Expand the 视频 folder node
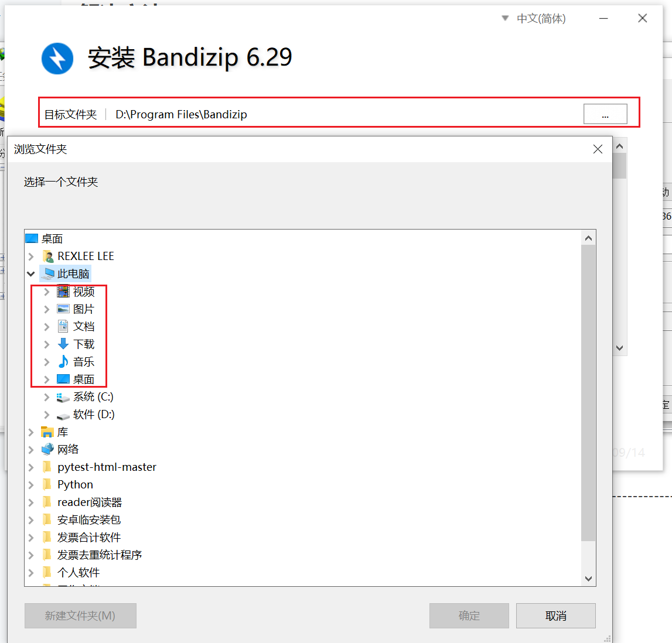The image size is (672, 643). [47, 292]
